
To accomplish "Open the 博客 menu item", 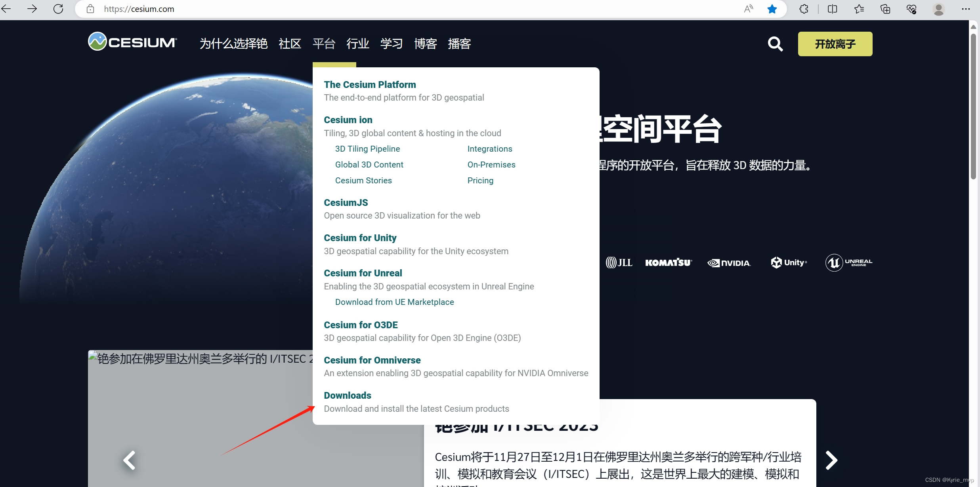I will coord(425,44).
